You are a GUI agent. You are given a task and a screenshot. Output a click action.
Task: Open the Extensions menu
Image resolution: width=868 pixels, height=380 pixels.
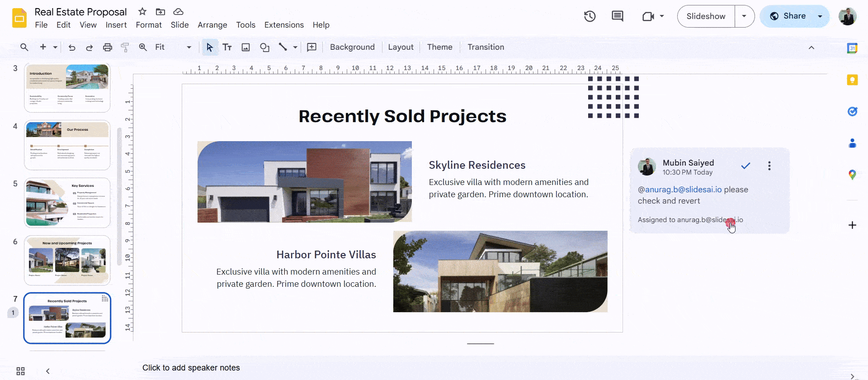point(284,25)
